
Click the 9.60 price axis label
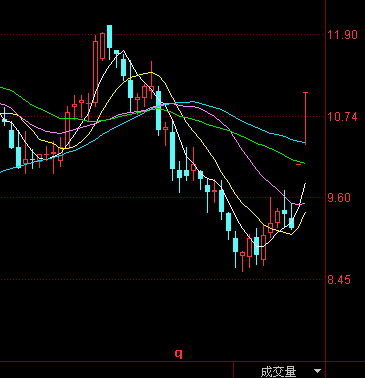(x=339, y=198)
